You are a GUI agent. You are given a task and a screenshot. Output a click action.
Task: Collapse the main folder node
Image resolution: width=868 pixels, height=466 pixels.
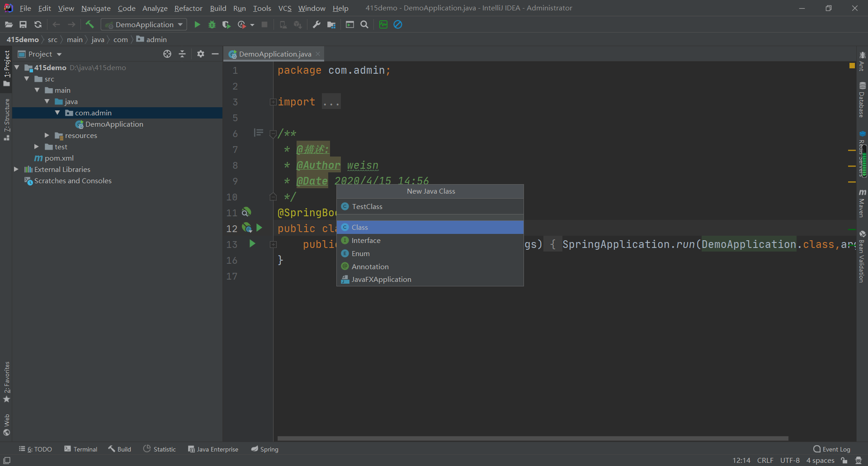(x=37, y=90)
